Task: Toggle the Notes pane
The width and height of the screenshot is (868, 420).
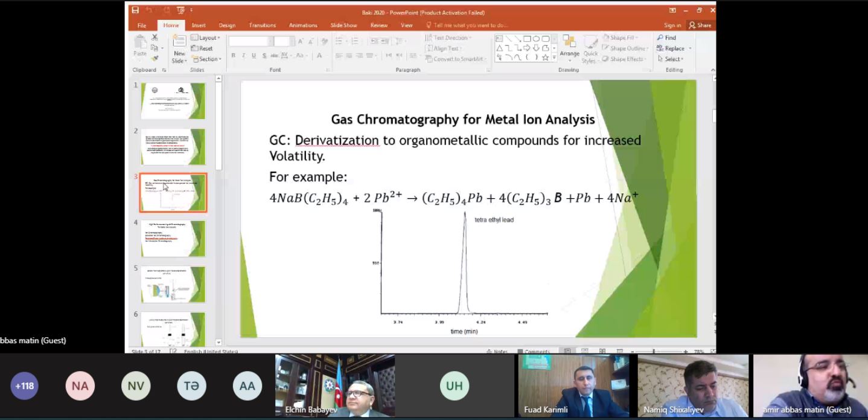Action: point(497,351)
